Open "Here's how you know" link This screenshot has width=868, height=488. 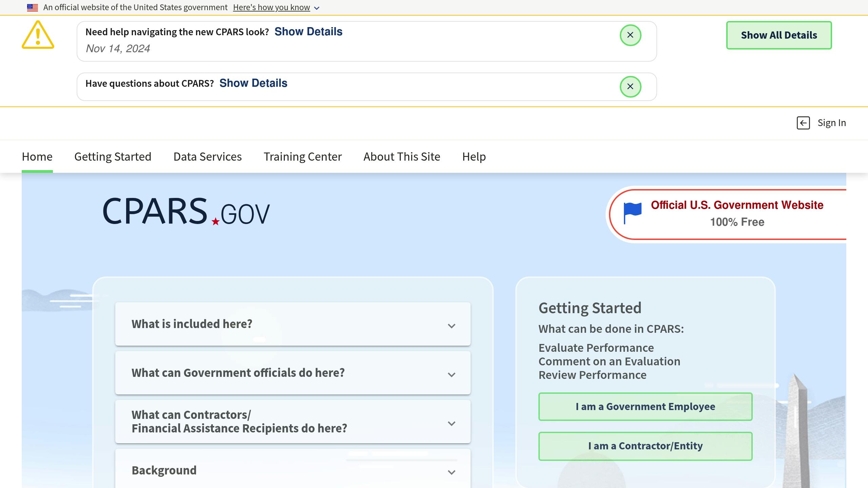[272, 7]
